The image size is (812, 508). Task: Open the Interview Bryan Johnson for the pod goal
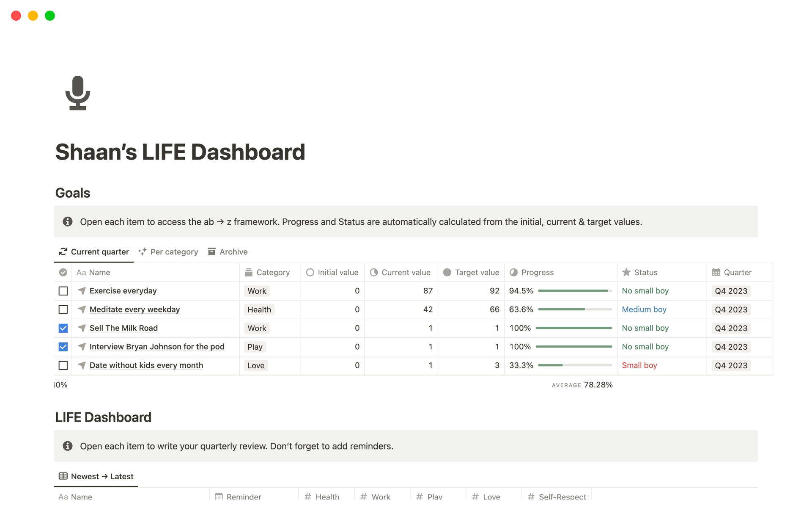[x=157, y=347]
